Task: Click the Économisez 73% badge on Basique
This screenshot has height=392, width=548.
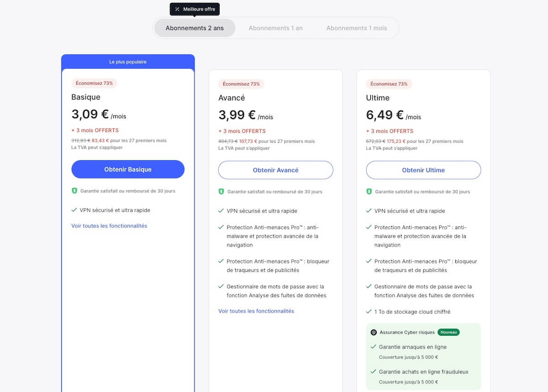Action: click(x=95, y=83)
